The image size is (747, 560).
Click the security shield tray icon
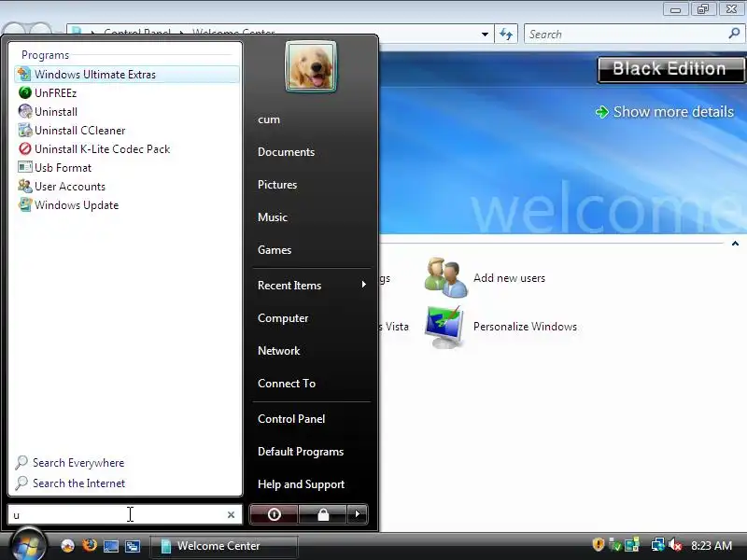point(598,544)
